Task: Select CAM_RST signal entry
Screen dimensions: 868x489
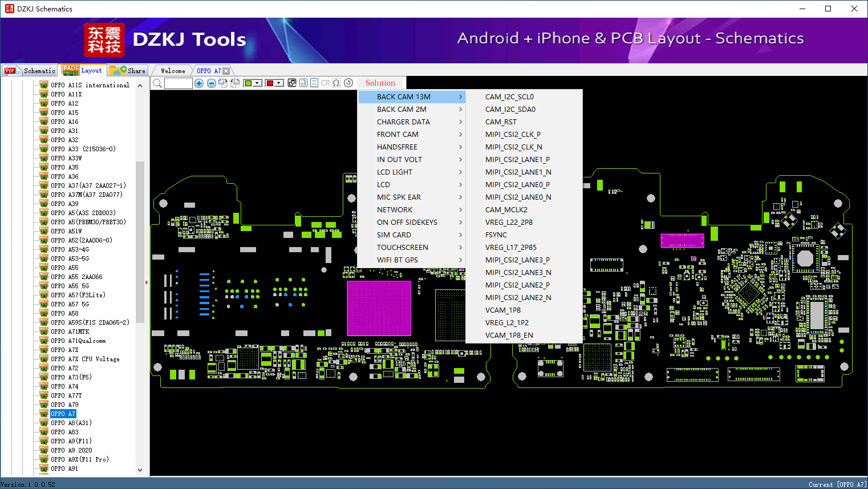Action: pos(524,122)
